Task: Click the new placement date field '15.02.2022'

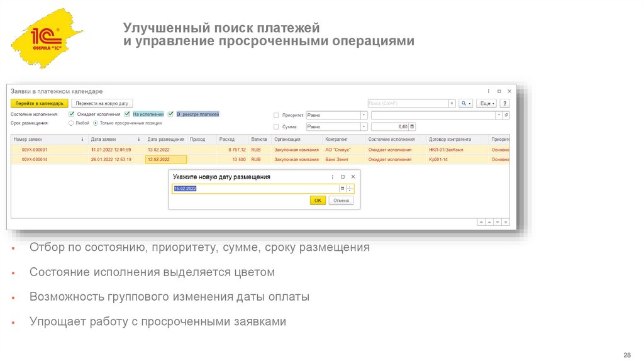Action: 255,189
